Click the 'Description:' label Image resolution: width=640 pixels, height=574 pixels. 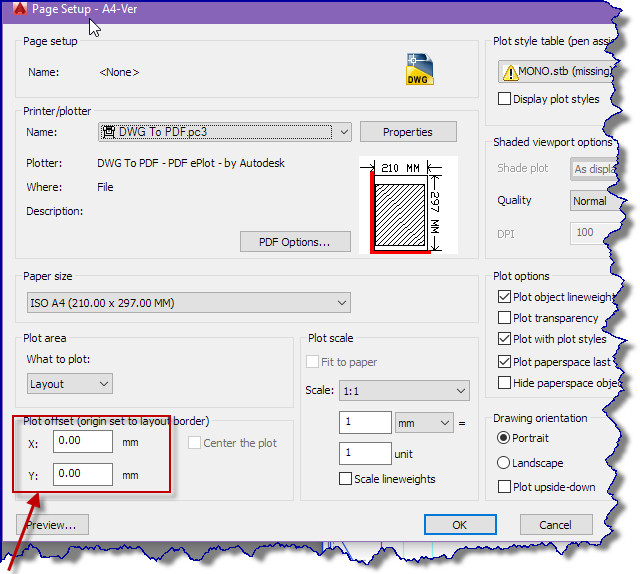click(x=55, y=211)
